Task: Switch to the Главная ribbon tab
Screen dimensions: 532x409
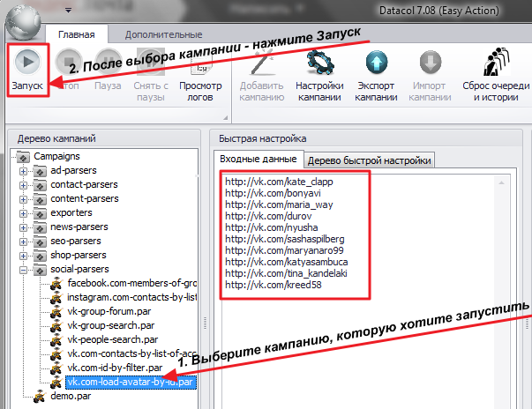Action: pos(77,34)
